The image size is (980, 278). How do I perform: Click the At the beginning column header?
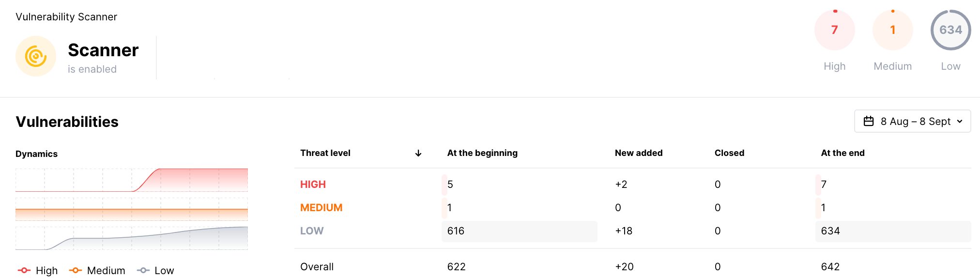482,153
